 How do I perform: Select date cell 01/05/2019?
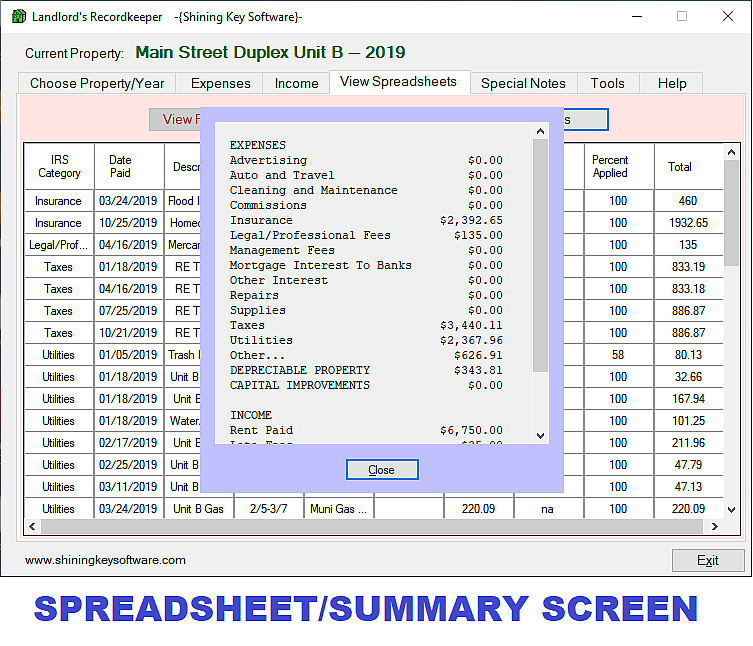128,355
